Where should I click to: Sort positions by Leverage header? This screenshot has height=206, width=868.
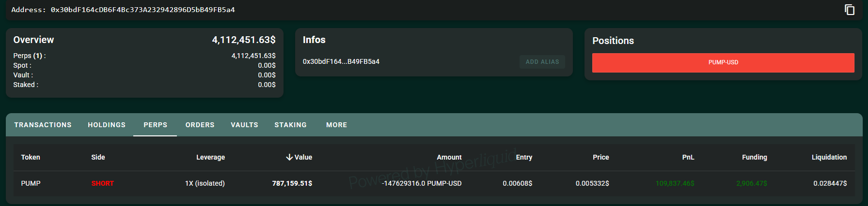(x=210, y=157)
